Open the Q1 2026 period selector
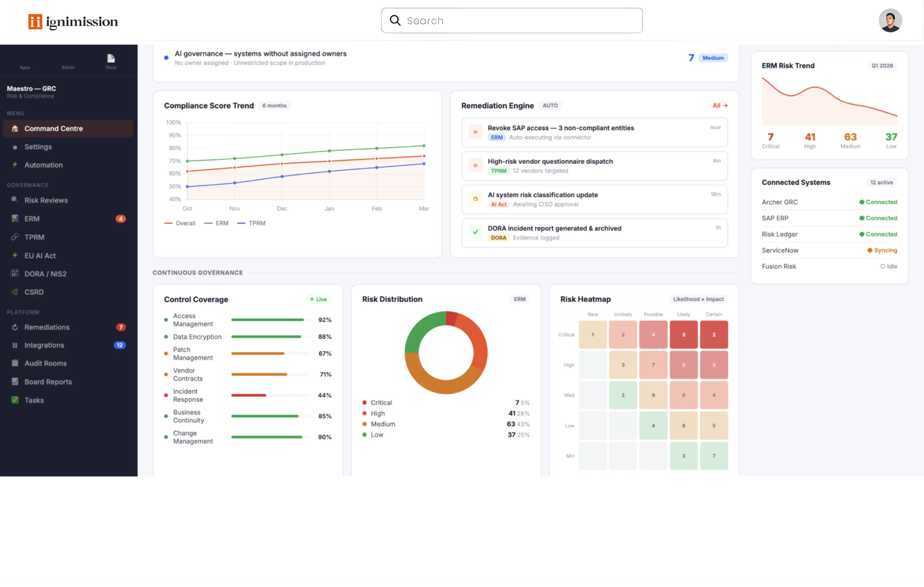Viewport: 924px width, 587px height. click(x=882, y=66)
